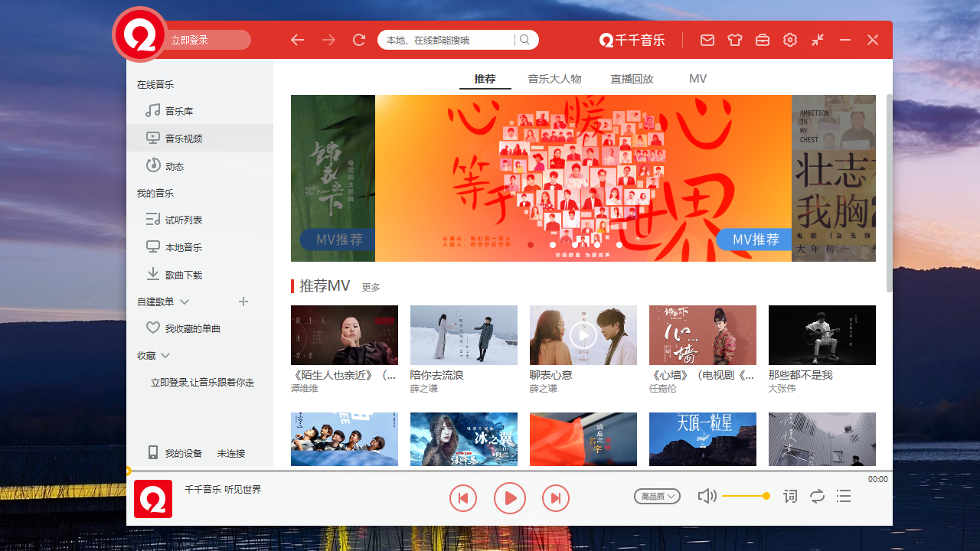Click the 未连接 status text
The width and height of the screenshot is (980, 551).
pyautogui.click(x=231, y=454)
